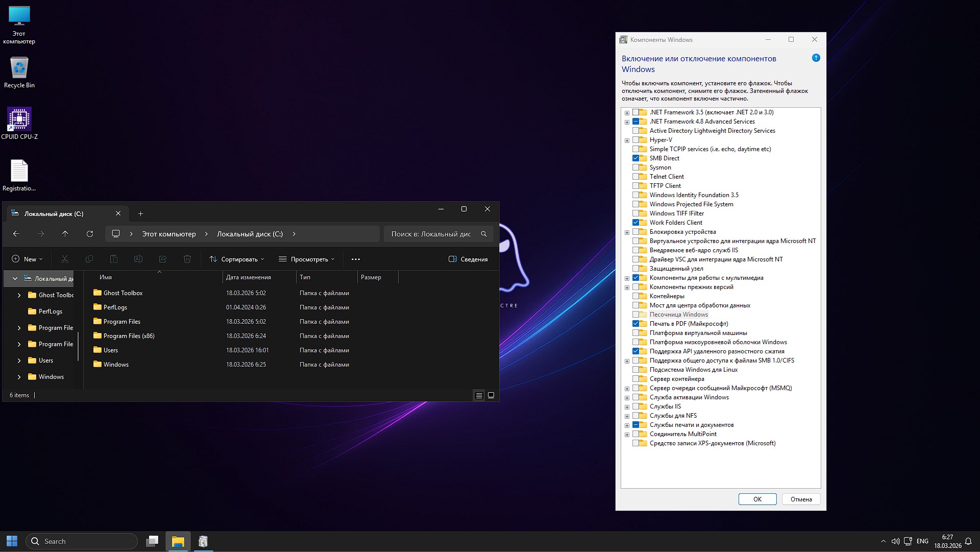Click OK in the Windows Features dialog
The height and width of the screenshot is (552, 980).
point(757,499)
